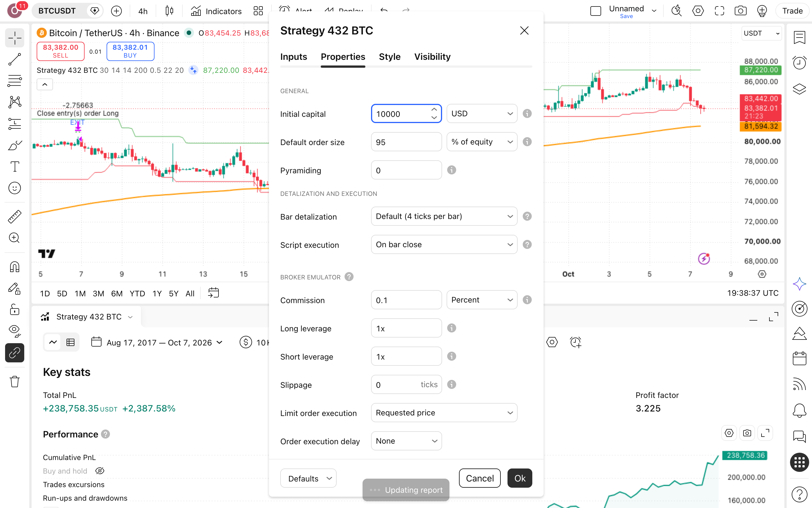Click the info icon beside Initial capital
Image resolution: width=812 pixels, height=508 pixels.
click(527, 114)
